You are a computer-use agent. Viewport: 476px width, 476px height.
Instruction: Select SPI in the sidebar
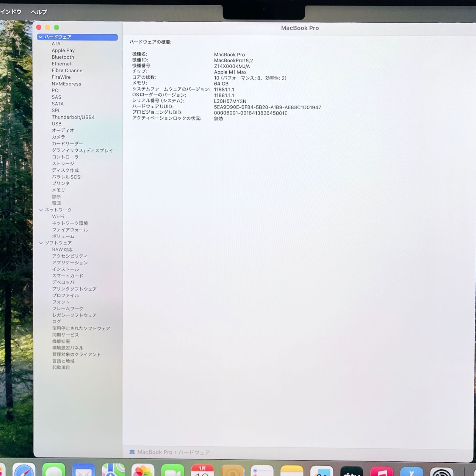pyautogui.click(x=55, y=110)
